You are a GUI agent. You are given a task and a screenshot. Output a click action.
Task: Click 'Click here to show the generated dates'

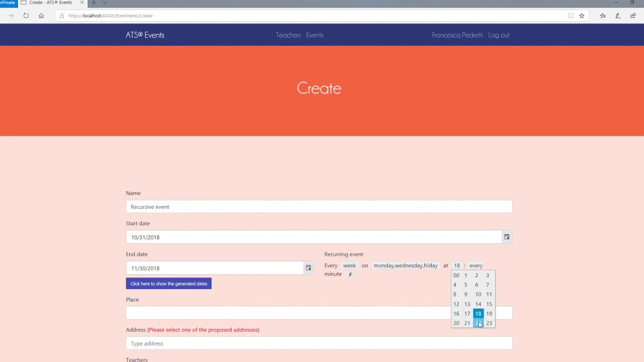(169, 284)
